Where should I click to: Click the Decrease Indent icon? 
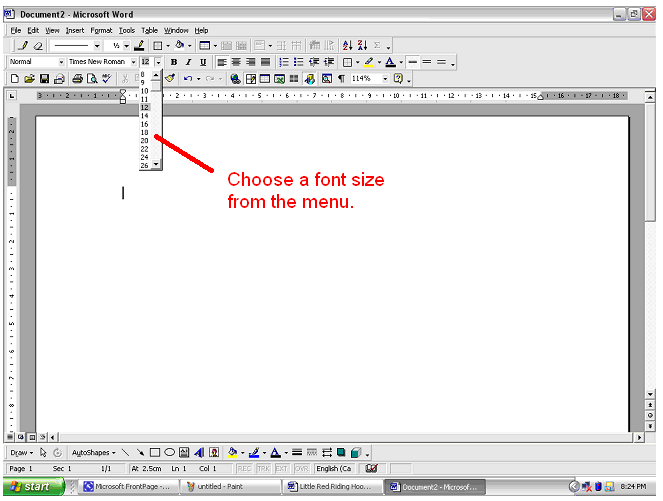[x=314, y=62]
